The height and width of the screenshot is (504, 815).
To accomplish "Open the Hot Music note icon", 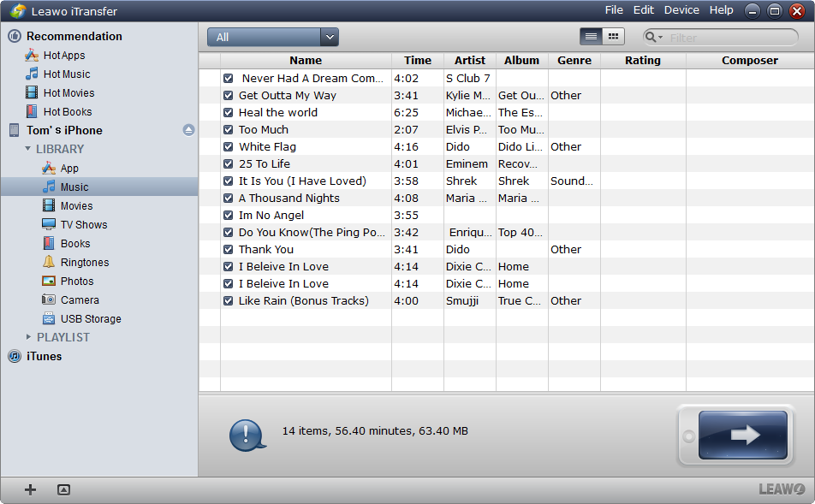I will coord(32,74).
